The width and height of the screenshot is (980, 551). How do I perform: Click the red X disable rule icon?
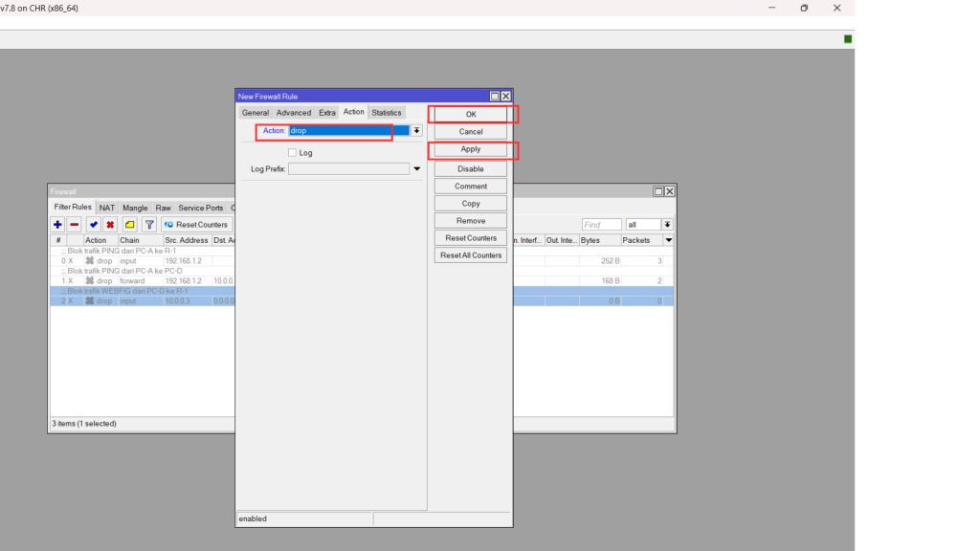(110, 224)
